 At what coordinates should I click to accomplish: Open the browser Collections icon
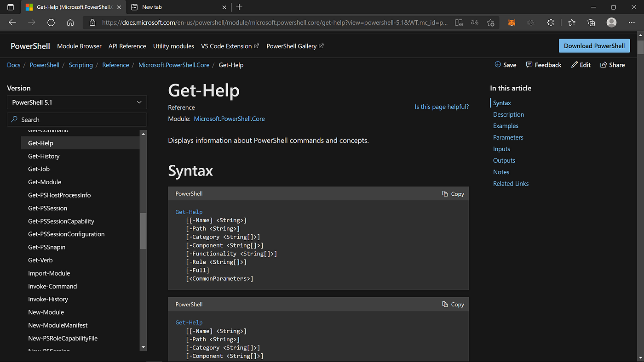coord(591,22)
